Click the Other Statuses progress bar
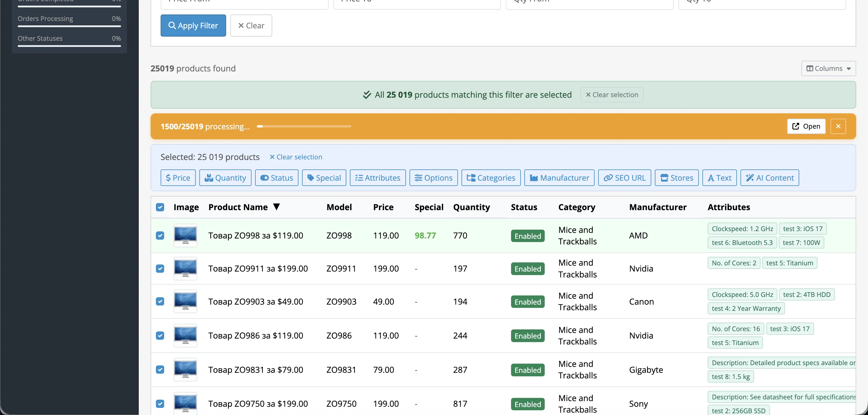 point(69,46)
